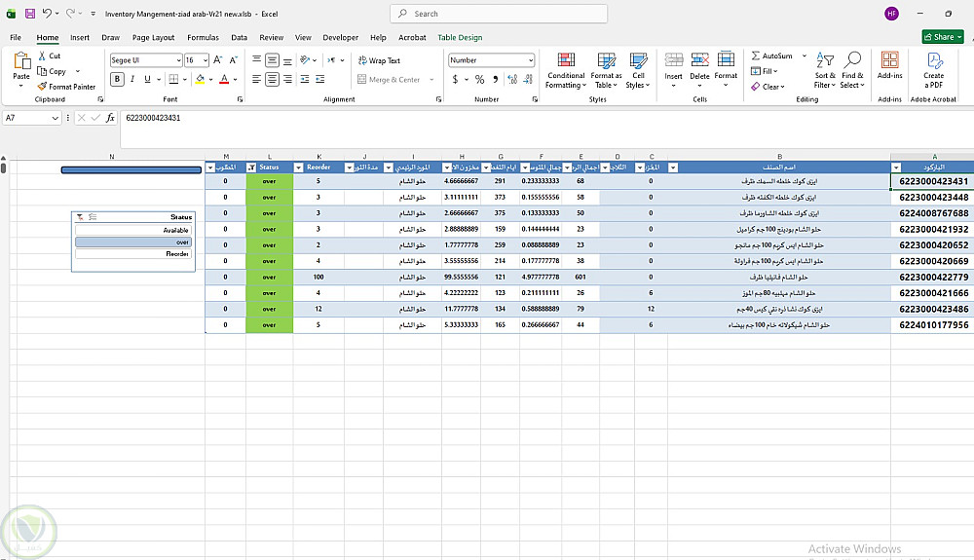Open Number format dialog launcher
This screenshot has width=974, height=560.
pyautogui.click(x=535, y=99)
